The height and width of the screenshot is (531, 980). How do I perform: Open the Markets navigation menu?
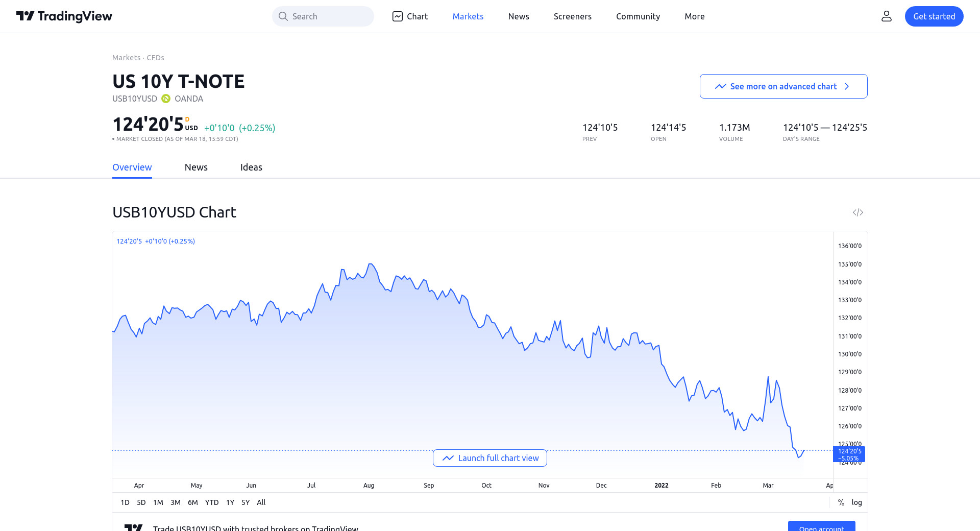click(x=468, y=16)
